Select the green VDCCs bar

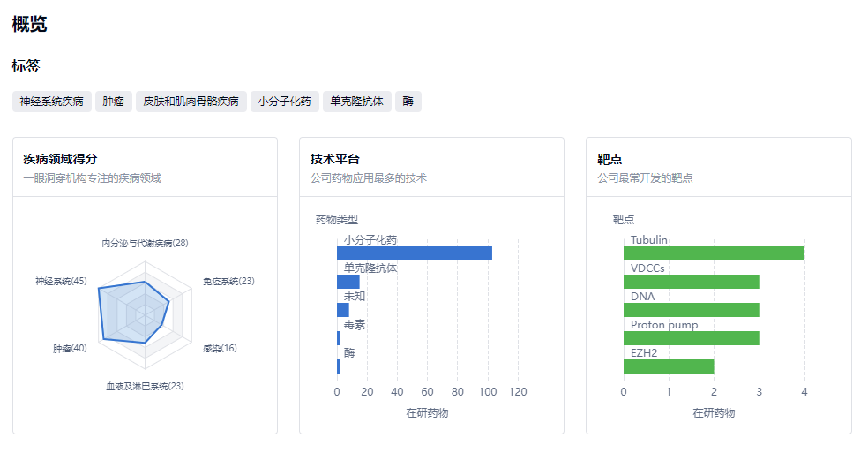coord(691,282)
